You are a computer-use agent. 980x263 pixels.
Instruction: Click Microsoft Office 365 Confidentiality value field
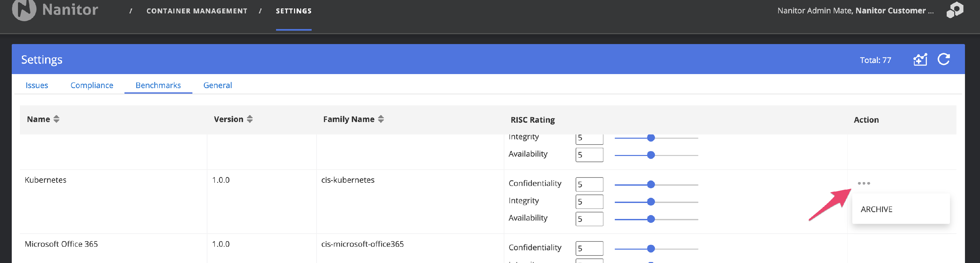[589, 249]
